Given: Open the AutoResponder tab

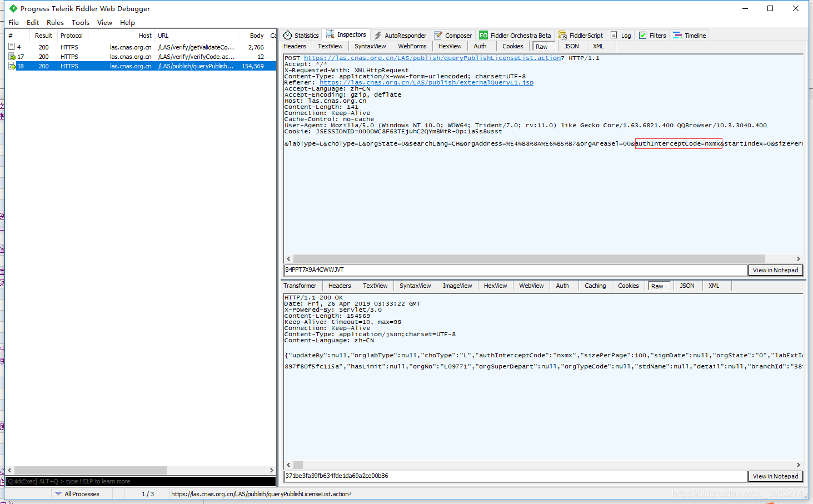Looking at the screenshot, I should [400, 36].
